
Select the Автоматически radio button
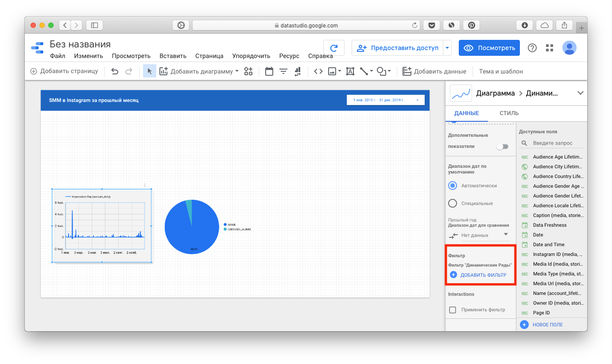(453, 186)
